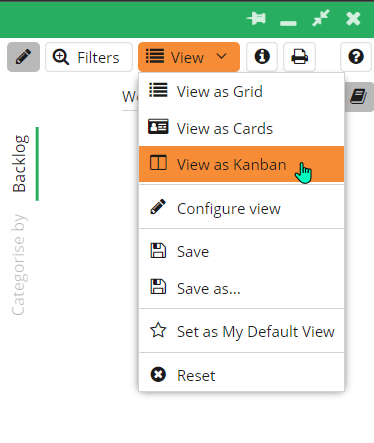Select View as Grid
The height and width of the screenshot is (443, 374).
pyautogui.click(x=241, y=92)
